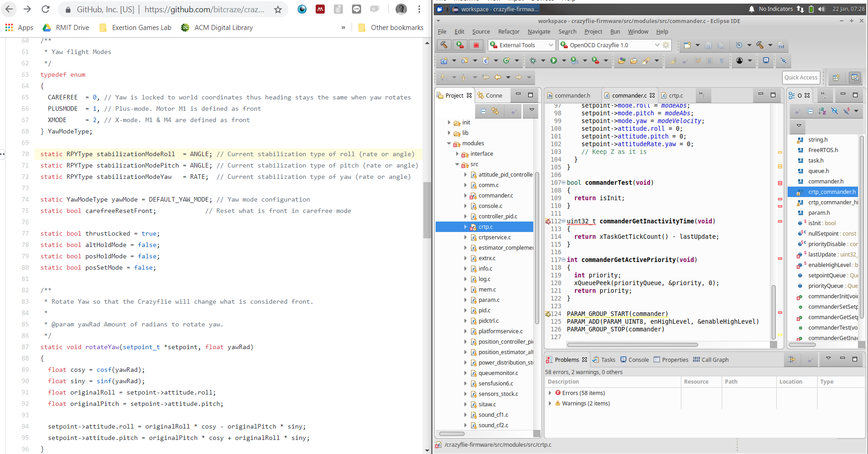Click the Build hammer icon in the launch bar
Viewport: 868px width, 454px height.
point(444,45)
